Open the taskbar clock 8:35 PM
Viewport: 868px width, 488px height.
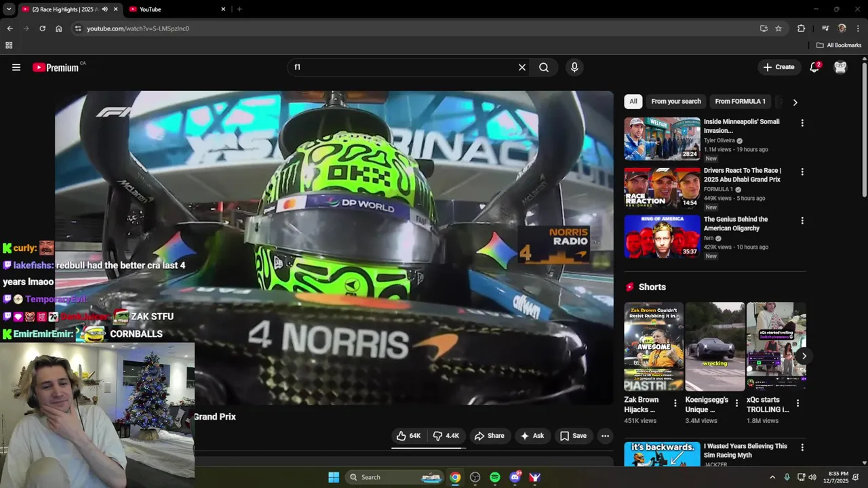tap(839, 477)
